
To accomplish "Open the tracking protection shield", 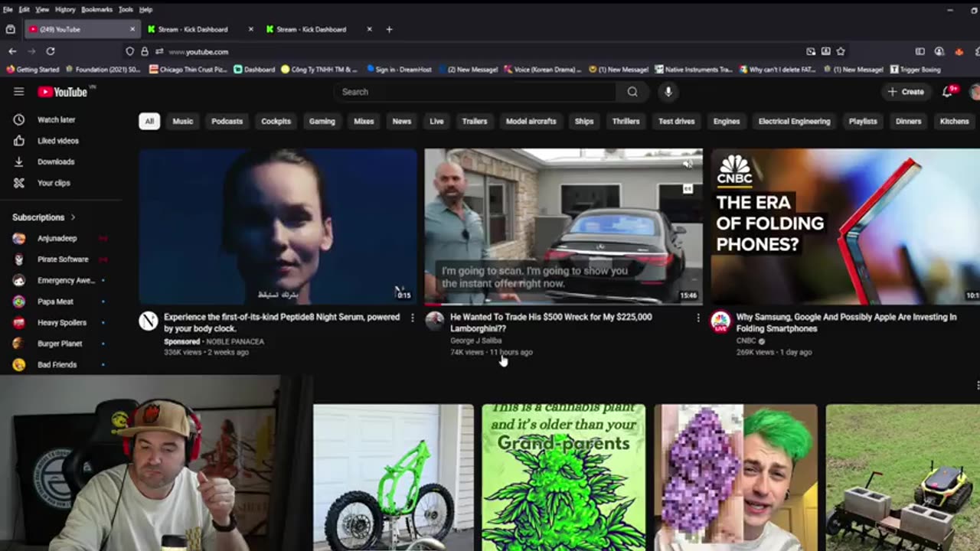I will point(130,51).
